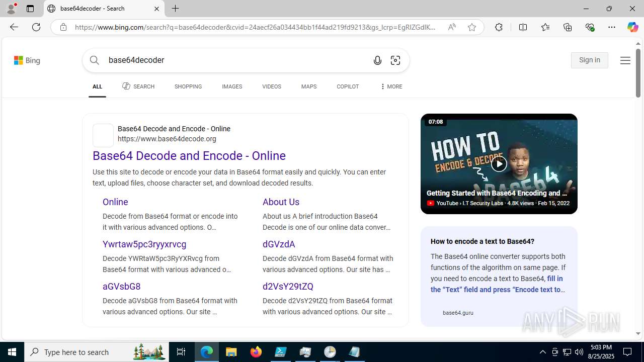Start voice search with microphone icon

377,60
